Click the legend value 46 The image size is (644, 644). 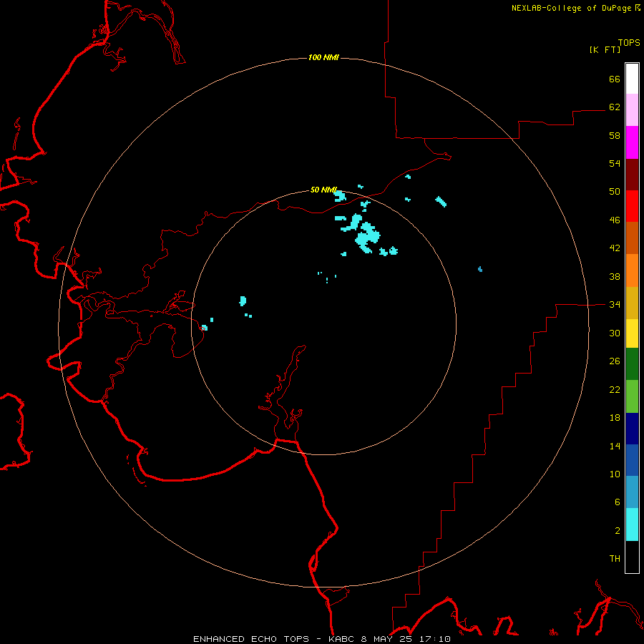tap(615, 220)
